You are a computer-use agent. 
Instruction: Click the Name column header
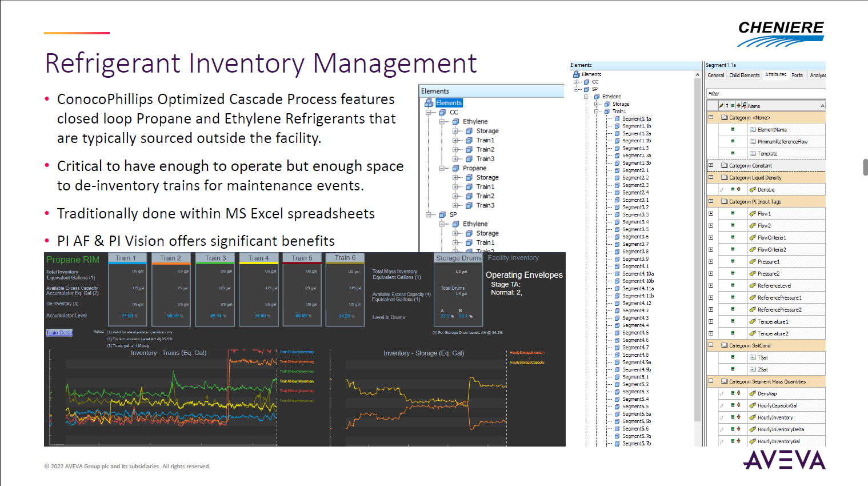point(786,106)
